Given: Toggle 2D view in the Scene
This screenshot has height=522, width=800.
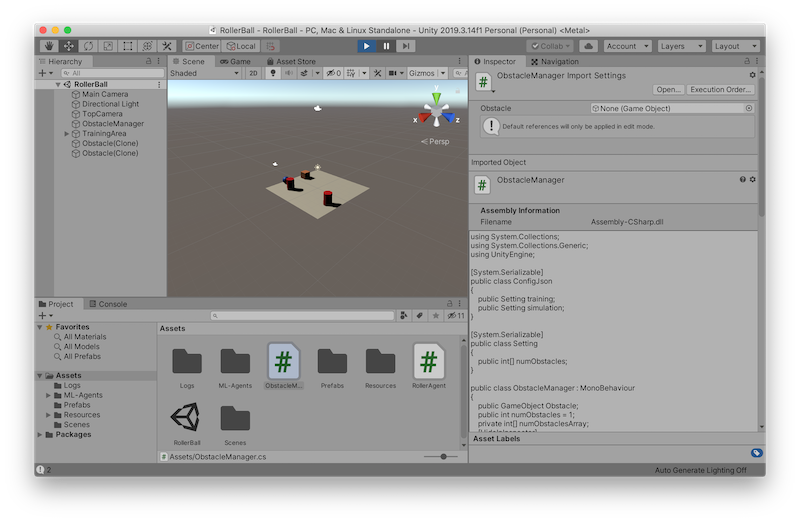Looking at the screenshot, I should pos(253,73).
